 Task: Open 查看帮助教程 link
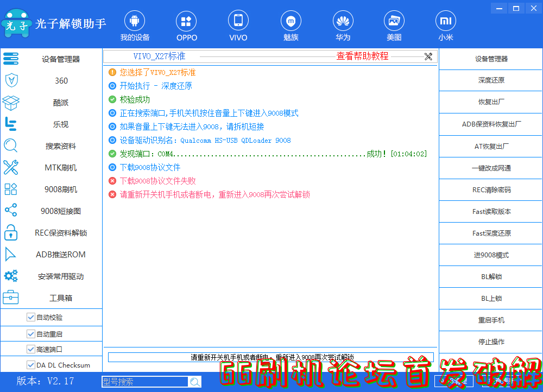pyautogui.click(x=362, y=56)
